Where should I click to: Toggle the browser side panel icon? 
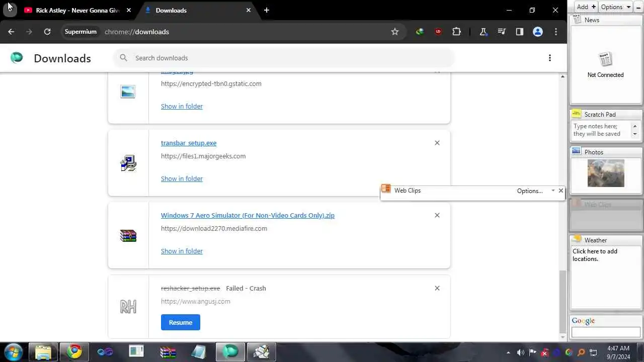tap(519, 32)
